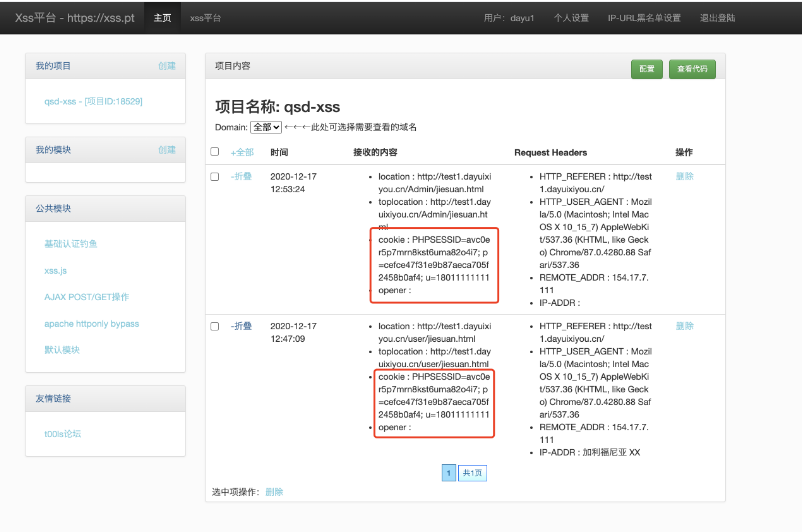Expand all records with +全部
The image size is (802, 532).
pos(242,152)
